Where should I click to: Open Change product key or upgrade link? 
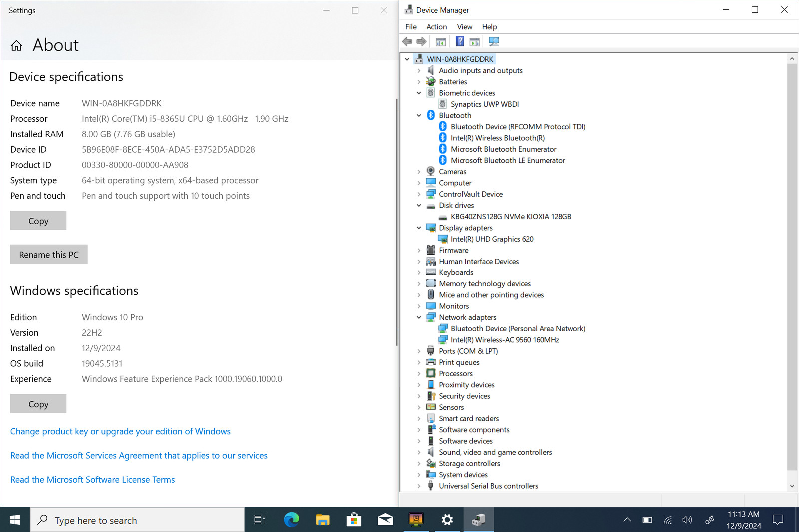120,431
